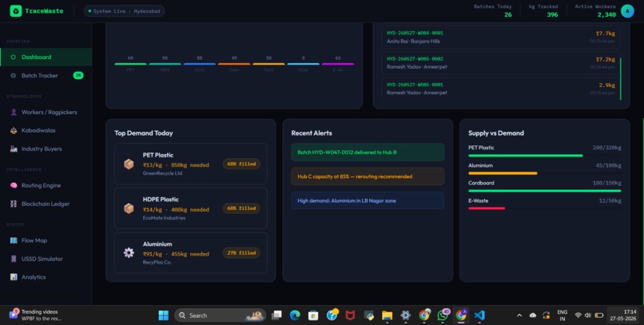
Task: Click the Cardboard supply progress bar
Action: [x=545, y=191]
